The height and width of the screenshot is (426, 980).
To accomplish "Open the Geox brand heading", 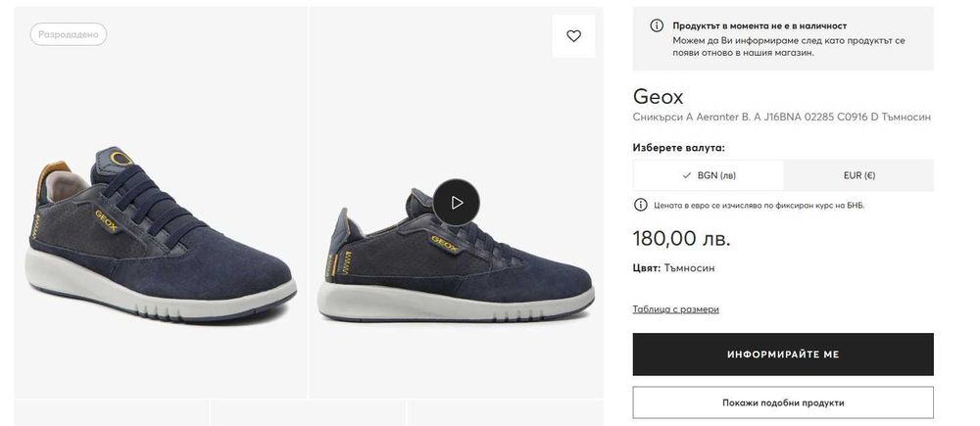I will click(659, 96).
